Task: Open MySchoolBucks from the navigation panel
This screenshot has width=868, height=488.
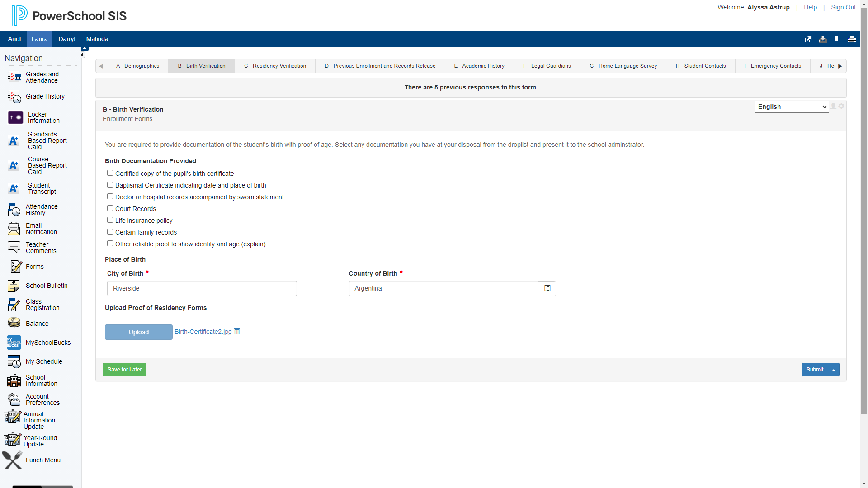Action: click(x=47, y=343)
